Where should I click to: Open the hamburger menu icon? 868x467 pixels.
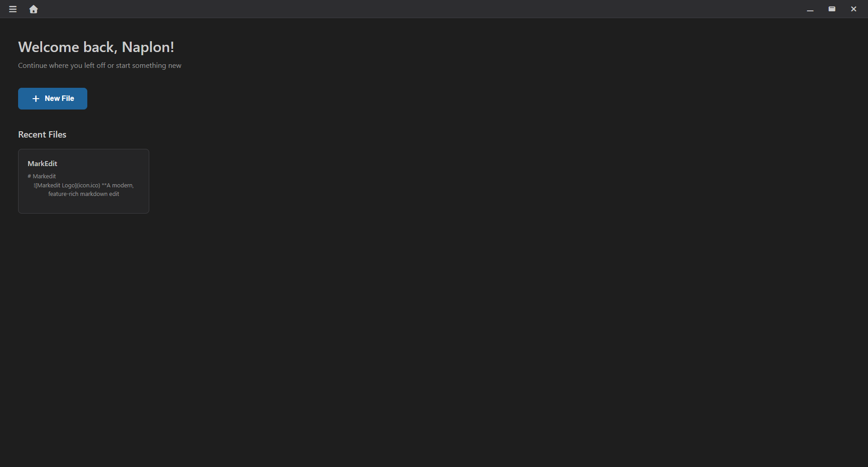click(13, 9)
